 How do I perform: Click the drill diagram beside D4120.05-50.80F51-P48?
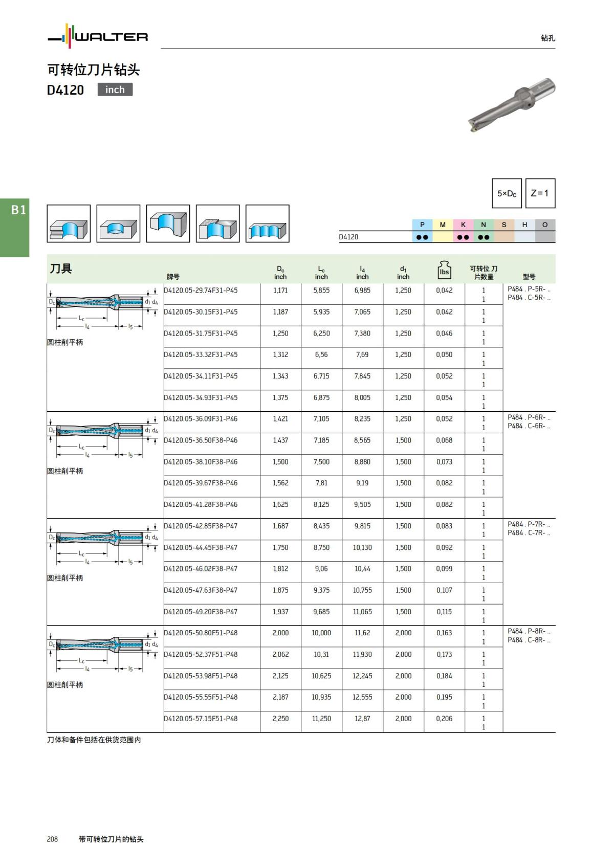103,651
